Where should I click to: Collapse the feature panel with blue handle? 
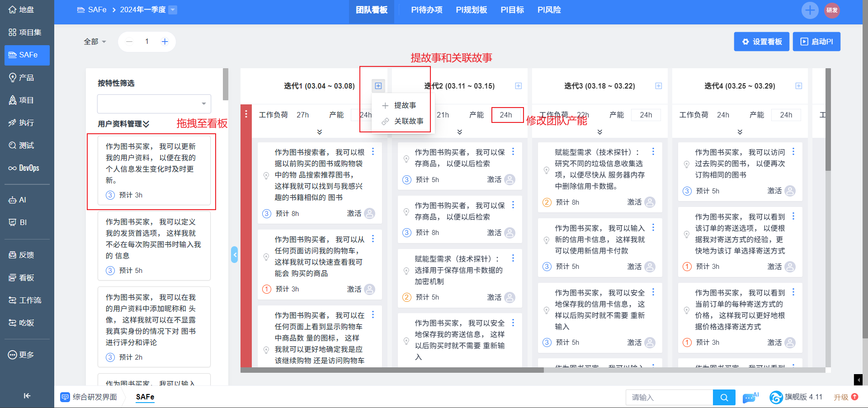234,255
